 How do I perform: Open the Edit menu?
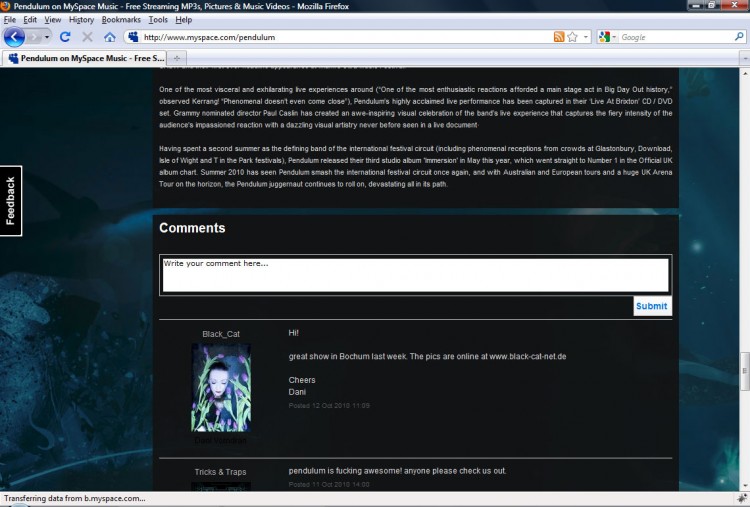(30, 20)
